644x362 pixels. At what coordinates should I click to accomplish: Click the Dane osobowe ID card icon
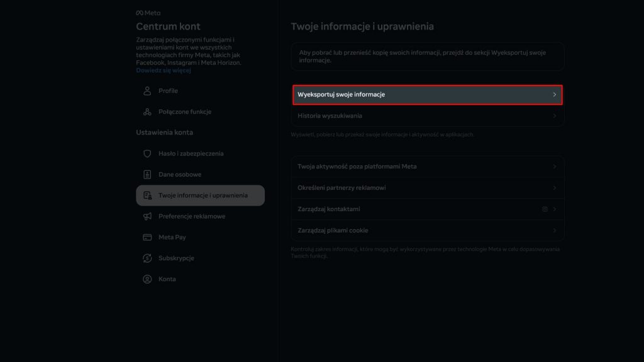click(147, 175)
